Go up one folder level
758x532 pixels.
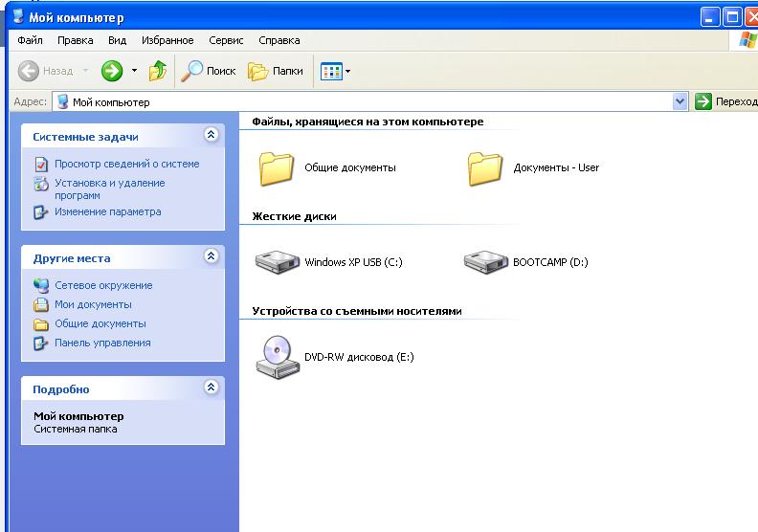point(158,71)
